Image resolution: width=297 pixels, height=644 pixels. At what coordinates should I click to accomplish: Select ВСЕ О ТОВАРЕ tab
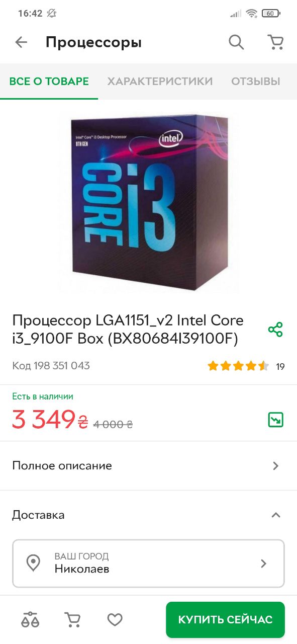click(x=49, y=81)
